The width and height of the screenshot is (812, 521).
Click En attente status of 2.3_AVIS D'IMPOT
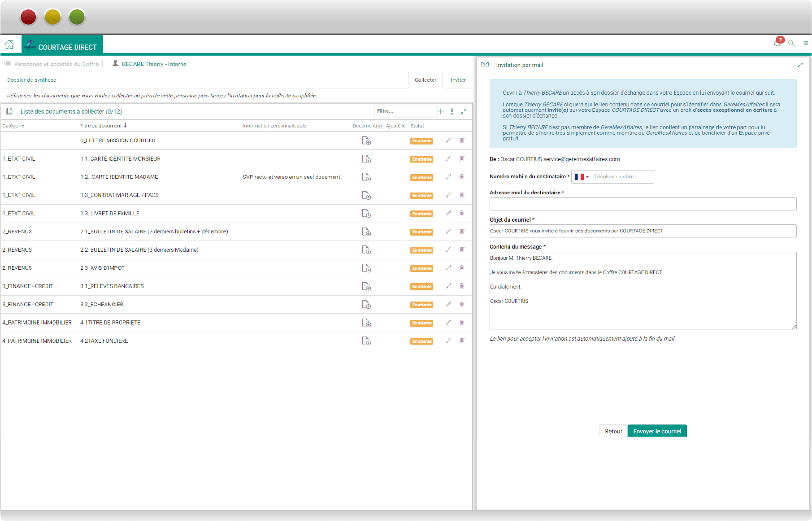(x=421, y=268)
